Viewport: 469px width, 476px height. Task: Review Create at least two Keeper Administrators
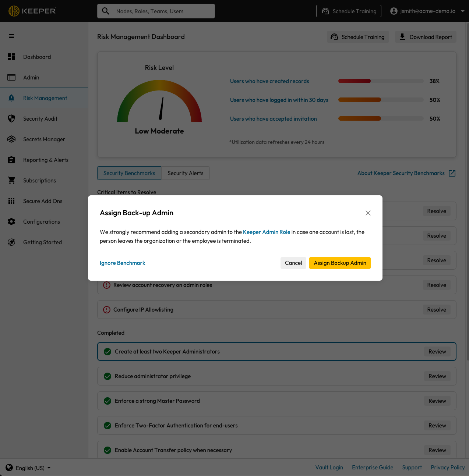click(437, 352)
